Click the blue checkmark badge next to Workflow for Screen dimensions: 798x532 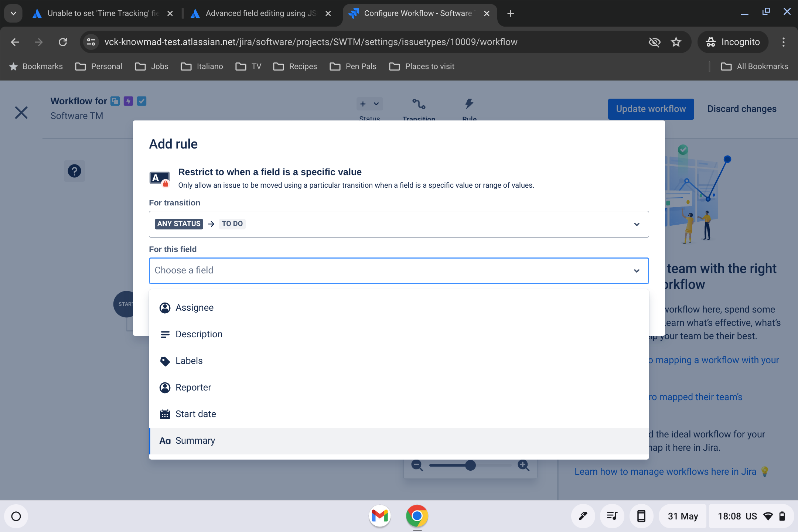(x=142, y=100)
